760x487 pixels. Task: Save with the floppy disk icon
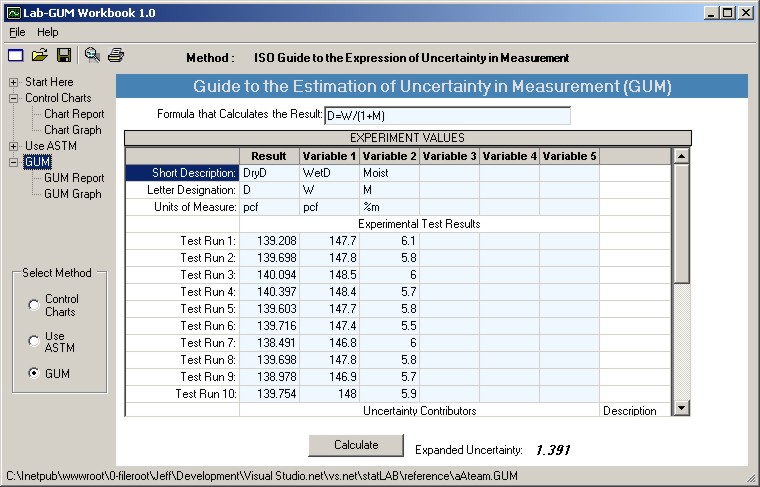64,55
